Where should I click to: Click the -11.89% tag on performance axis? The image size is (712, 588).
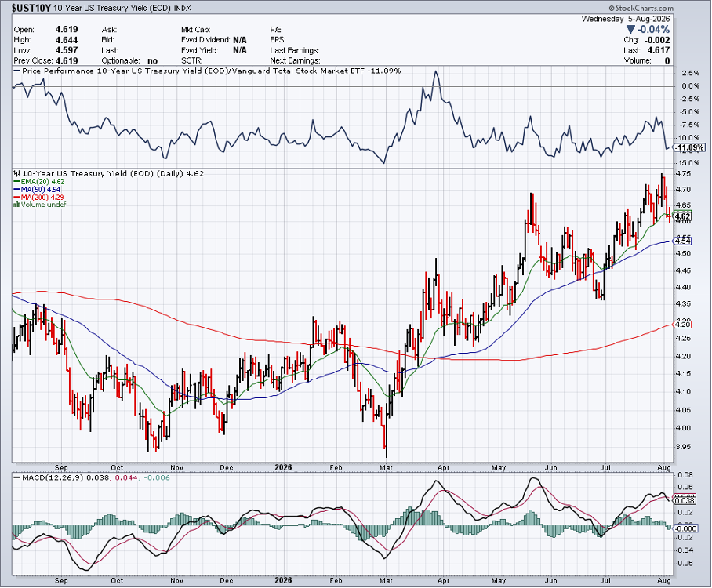(689, 147)
